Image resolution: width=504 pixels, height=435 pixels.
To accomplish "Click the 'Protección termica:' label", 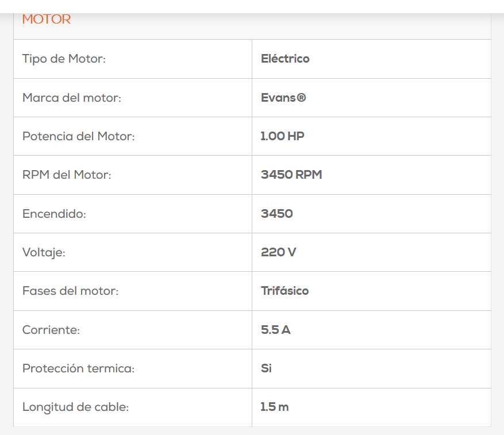I will 78,368.
